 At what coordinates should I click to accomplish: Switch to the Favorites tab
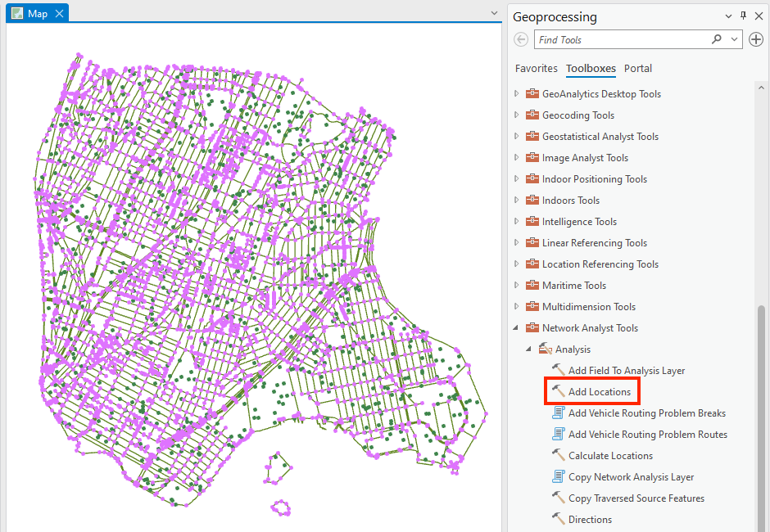(x=537, y=68)
